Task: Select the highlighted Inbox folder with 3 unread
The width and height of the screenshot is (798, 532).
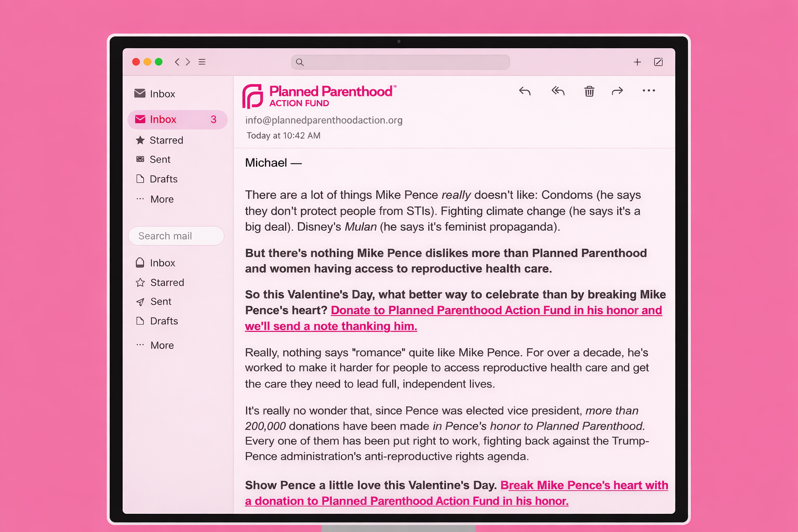Action: pos(178,119)
